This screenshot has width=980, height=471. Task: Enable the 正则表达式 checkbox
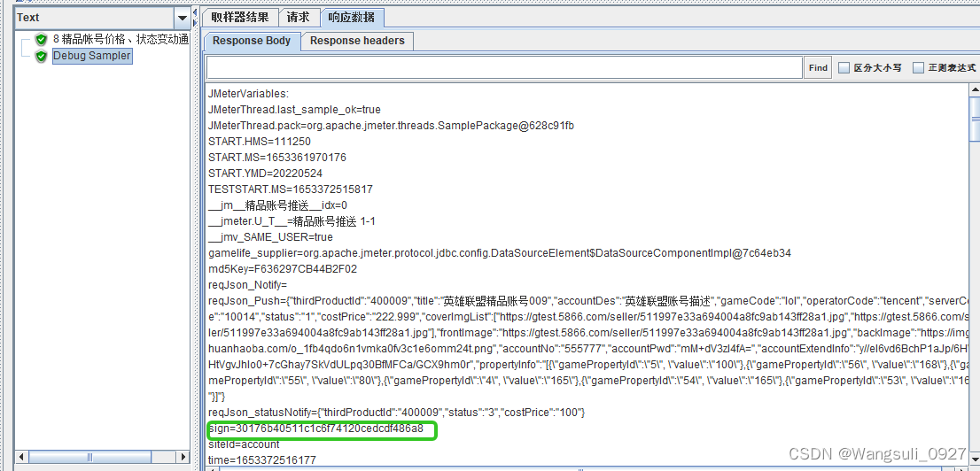[x=918, y=67]
